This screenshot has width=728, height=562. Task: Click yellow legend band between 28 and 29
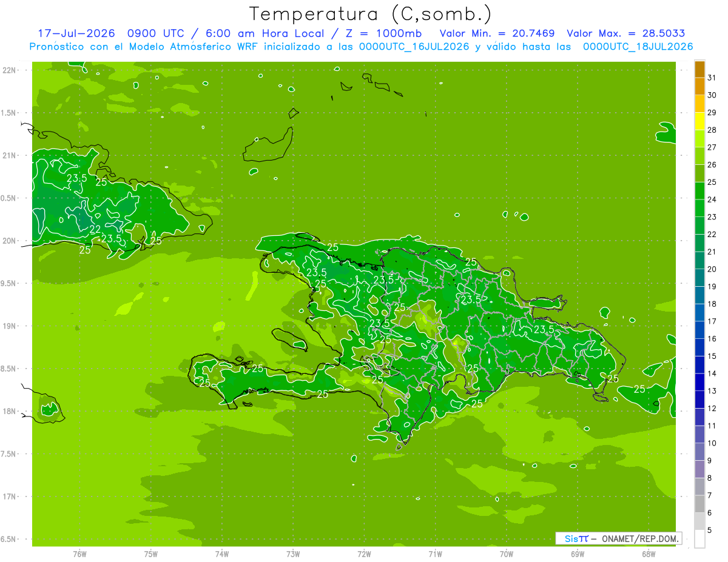click(699, 121)
